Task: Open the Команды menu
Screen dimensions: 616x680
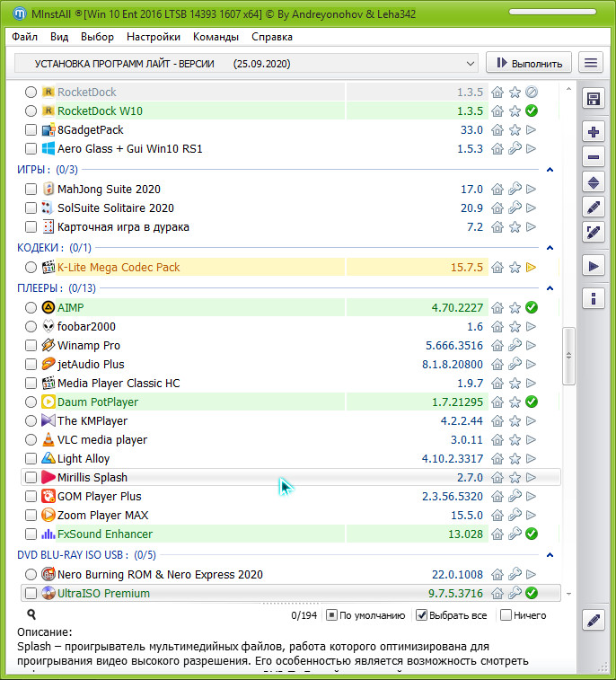Action: click(x=216, y=37)
